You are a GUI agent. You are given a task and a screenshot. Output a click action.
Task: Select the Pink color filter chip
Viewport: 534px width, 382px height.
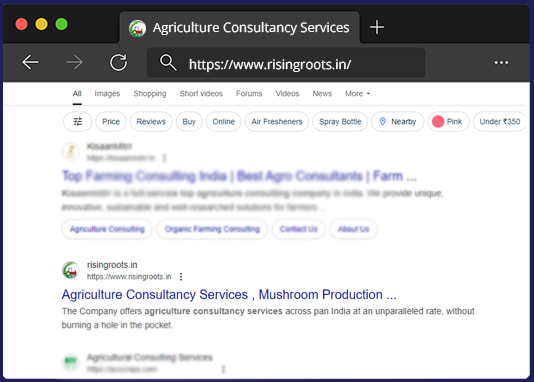[x=449, y=122]
